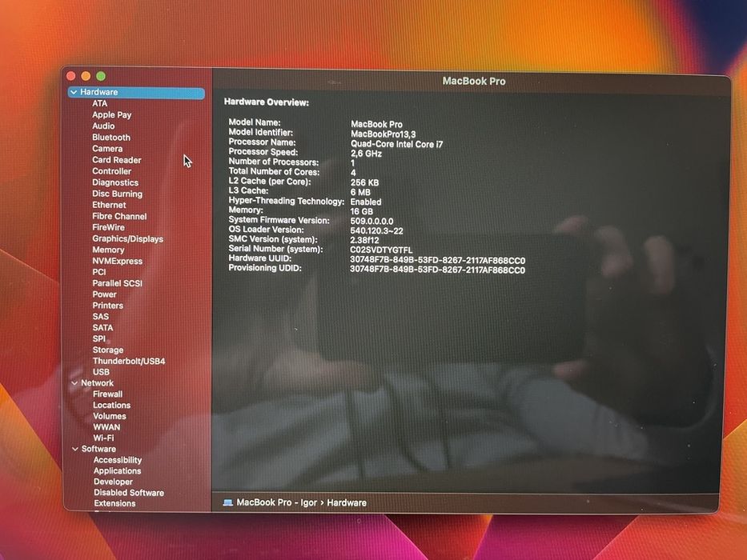The width and height of the screenshot is (747, 560).
Task: Click the yellow minimize window button
Action: 86,76
